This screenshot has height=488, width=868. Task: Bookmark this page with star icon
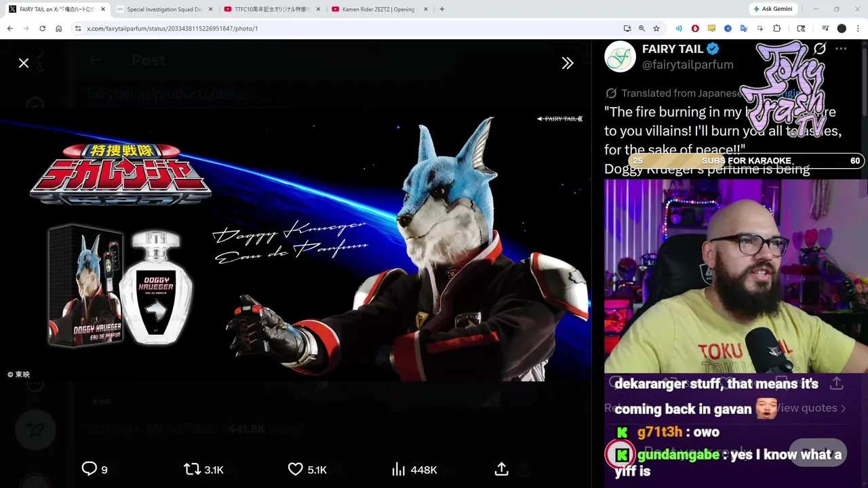tap(656, 28)
